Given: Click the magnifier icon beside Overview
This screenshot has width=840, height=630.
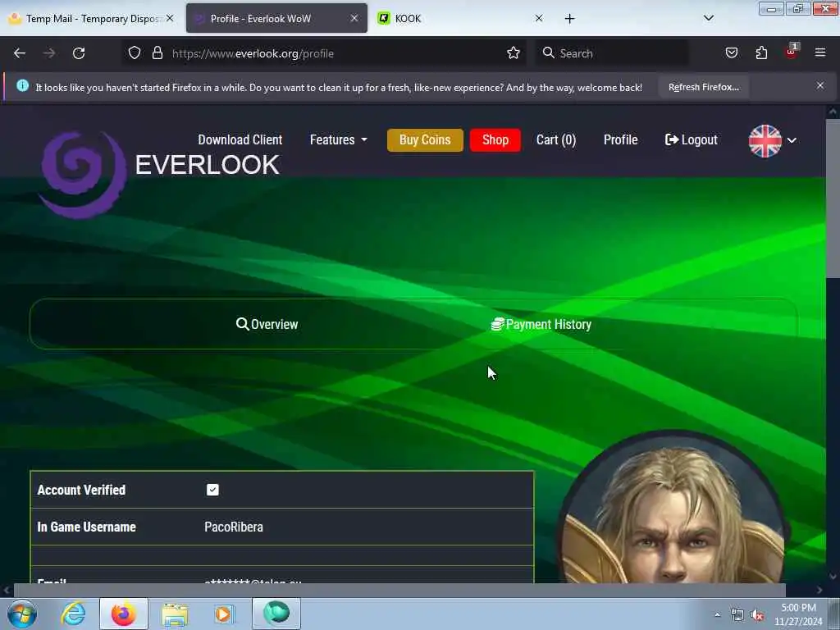Looking at the screenshot, I should [x=242, y=324].
